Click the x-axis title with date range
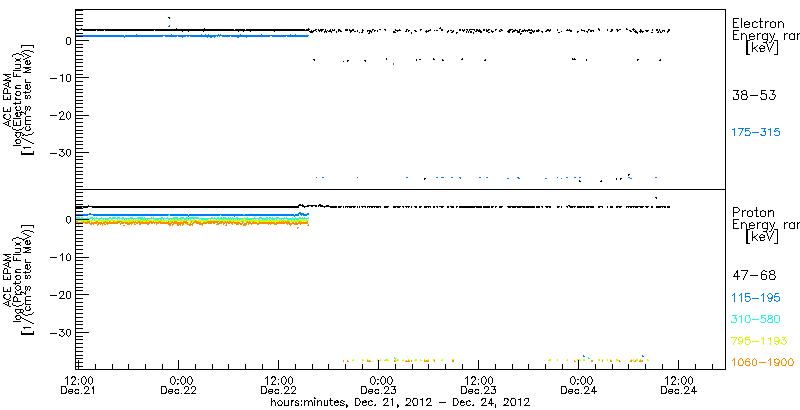This screenshot has height=410, width=800. coord(400,402)
